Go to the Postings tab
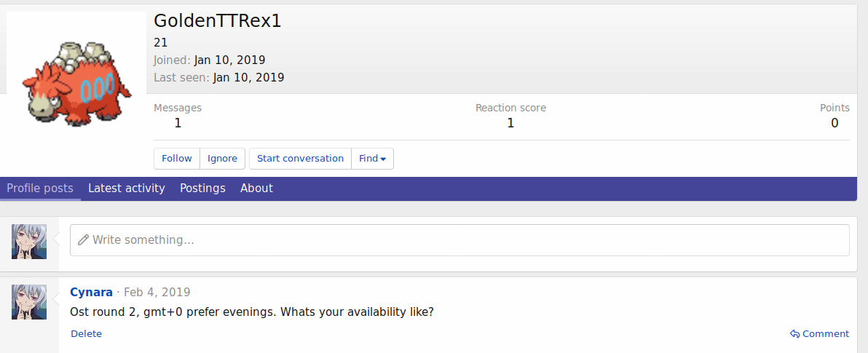 pyautogui.click(x=202, y=189)
